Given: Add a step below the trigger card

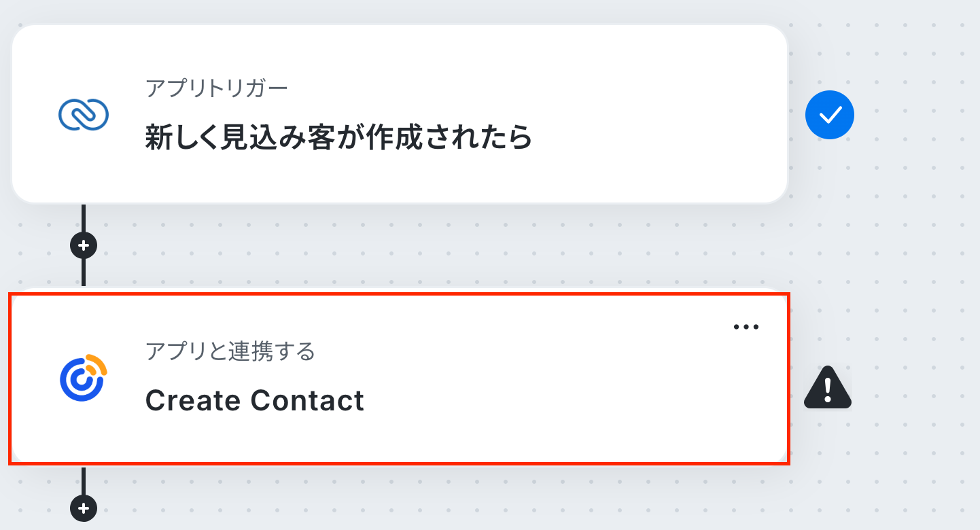Looking at the screenshot, I should [x=84, y=245].
